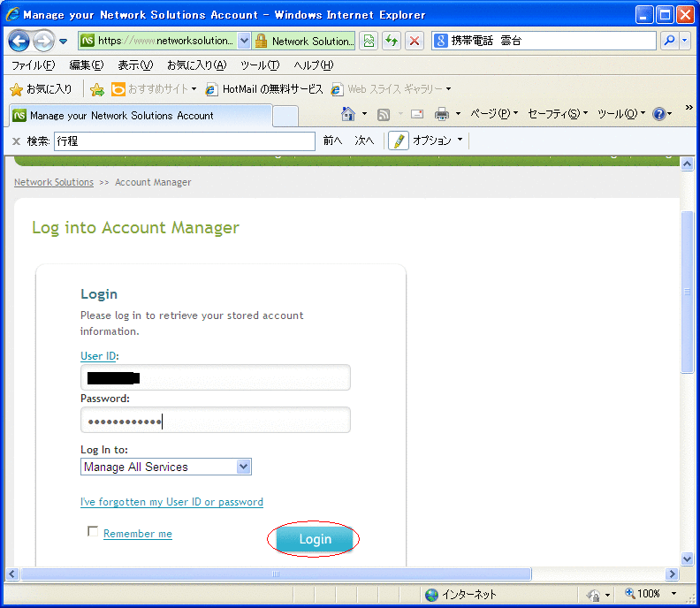Expand the command bar overflow chevron
Viewport: 700px width, 608px height.
pos(689,108)
